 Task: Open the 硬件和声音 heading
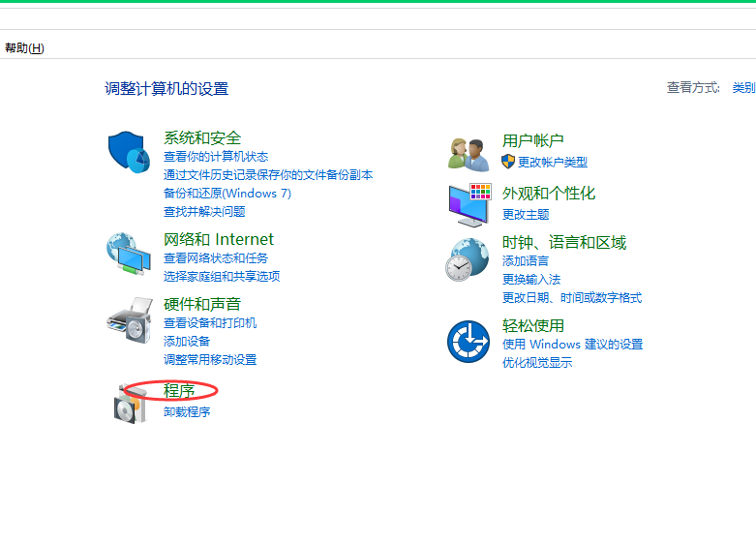pyautogui.click(x=202, y=304)
